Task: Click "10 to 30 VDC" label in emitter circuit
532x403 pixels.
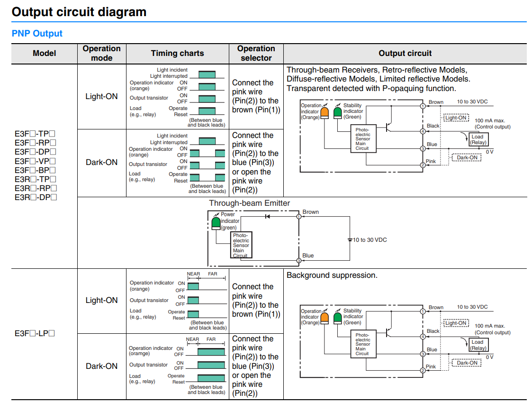Action: coord(370,240)
